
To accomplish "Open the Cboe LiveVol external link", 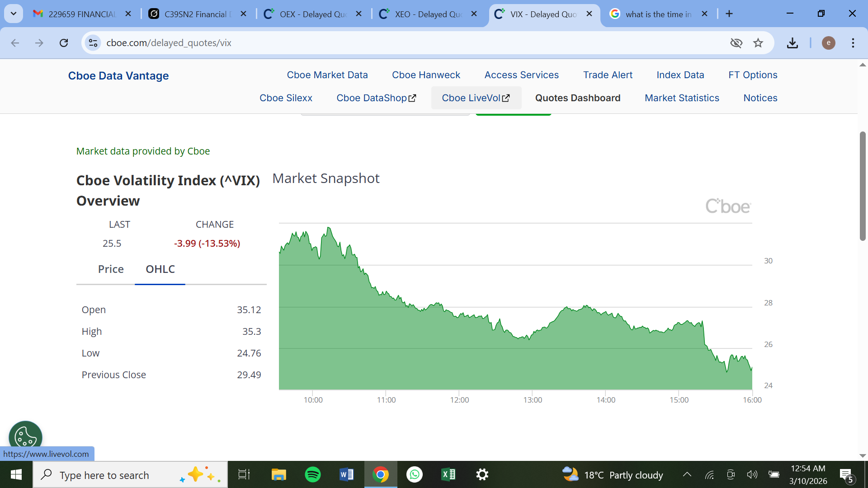I will click(476, 98).
